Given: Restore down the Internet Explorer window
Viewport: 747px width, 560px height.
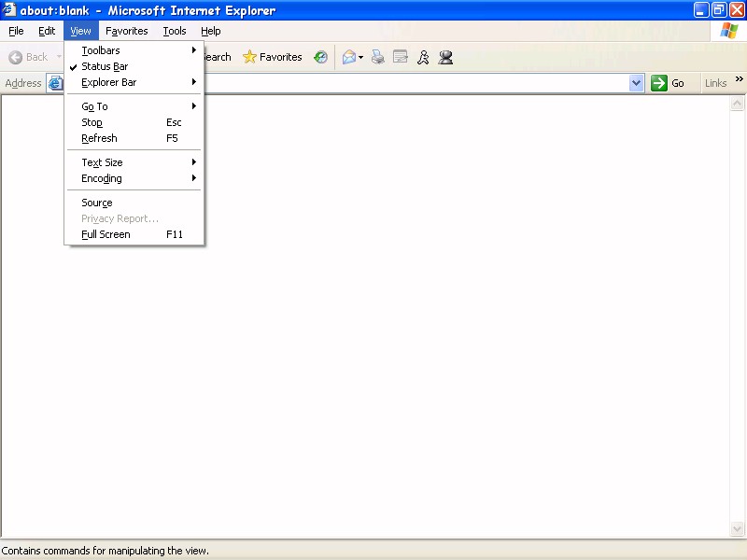Looking at the screenshot, I should coord(719,10).
